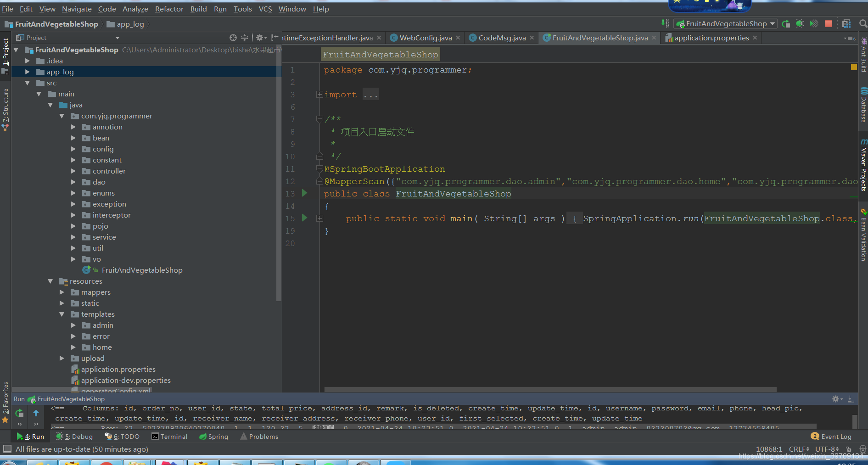This screenshot has width=868, height=465.
Task: Open Project panel settings gear
Action: click(x=260, y=38)
